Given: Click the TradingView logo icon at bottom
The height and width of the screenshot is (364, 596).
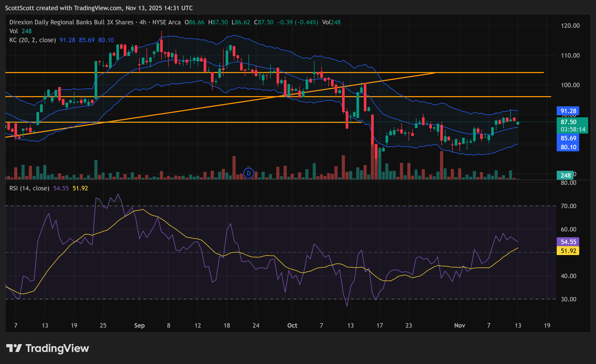Looking at the screenshot, I should click(x=14, y=348).
